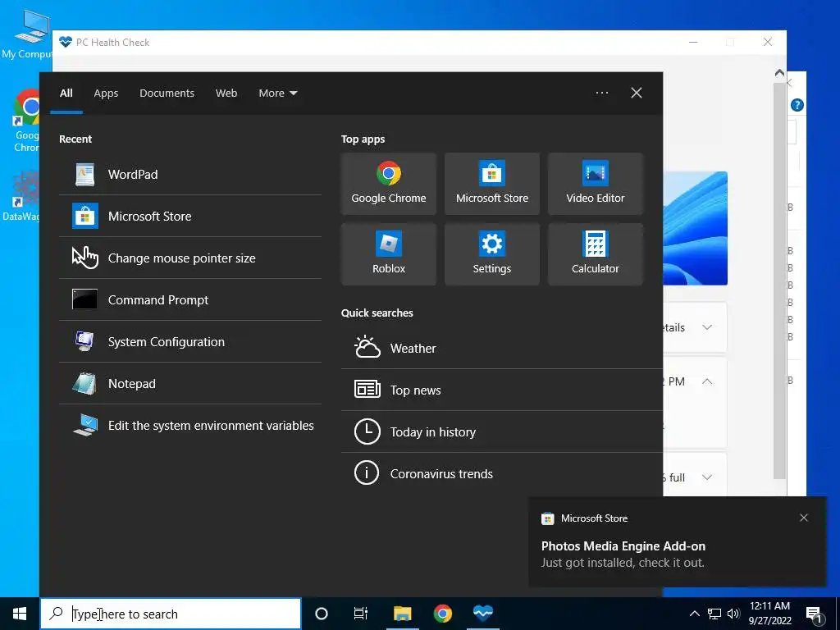Open WordPad from the Recent list
This screenshot has width=840, height=630.
click(x=190, y=175)
